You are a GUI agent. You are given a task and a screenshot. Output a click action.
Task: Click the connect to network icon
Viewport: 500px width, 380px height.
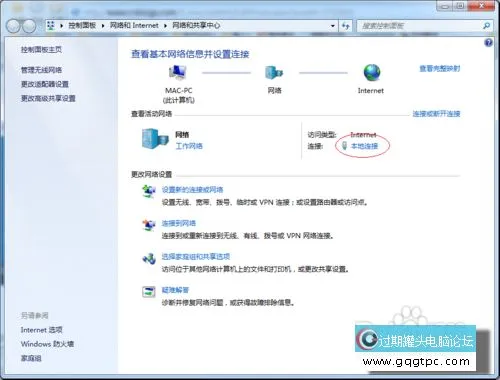(x=149, y=225)
